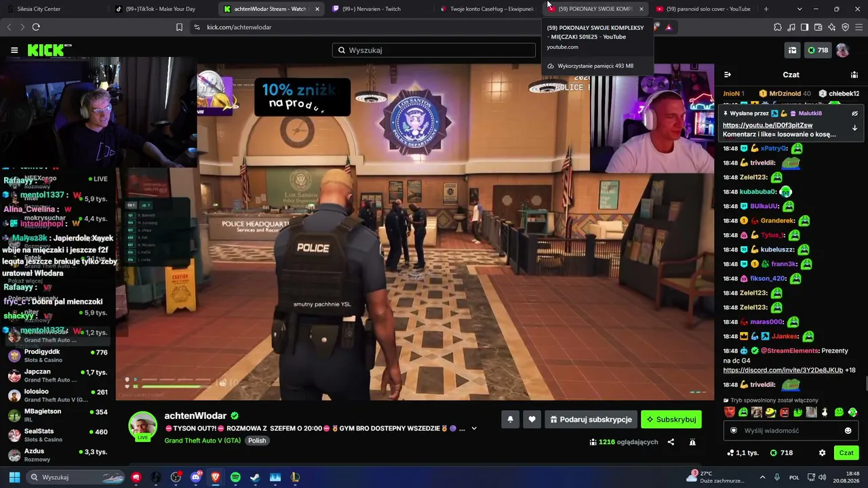
Task: Open the Brave main menu button
Action: (859, 27)
